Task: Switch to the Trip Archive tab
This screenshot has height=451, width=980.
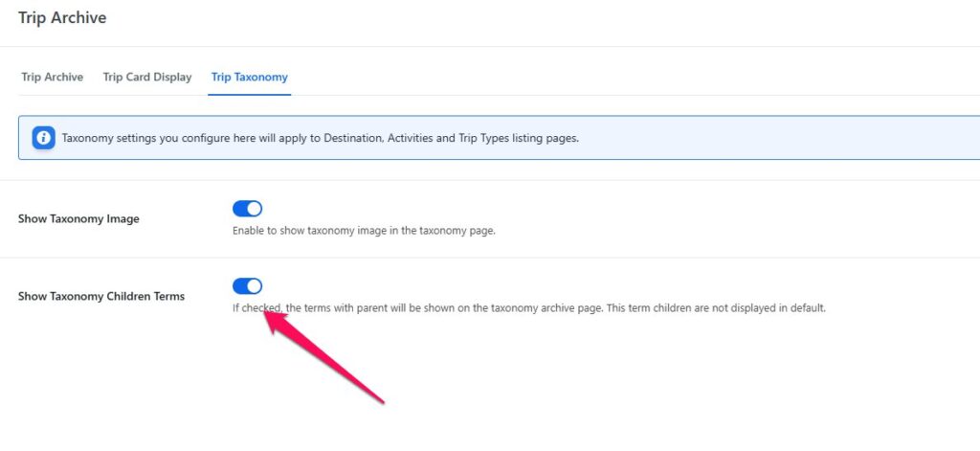Action: tap(52, 77)
